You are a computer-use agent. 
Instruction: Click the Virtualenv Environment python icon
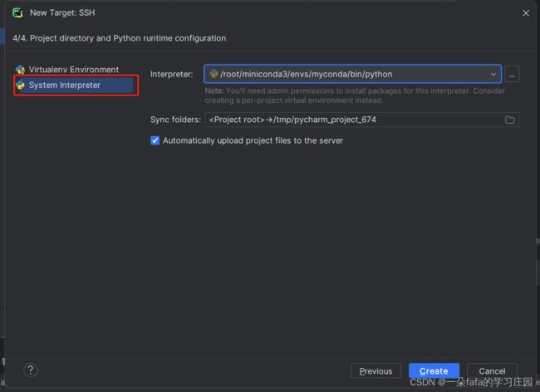[x=21, y=70]
